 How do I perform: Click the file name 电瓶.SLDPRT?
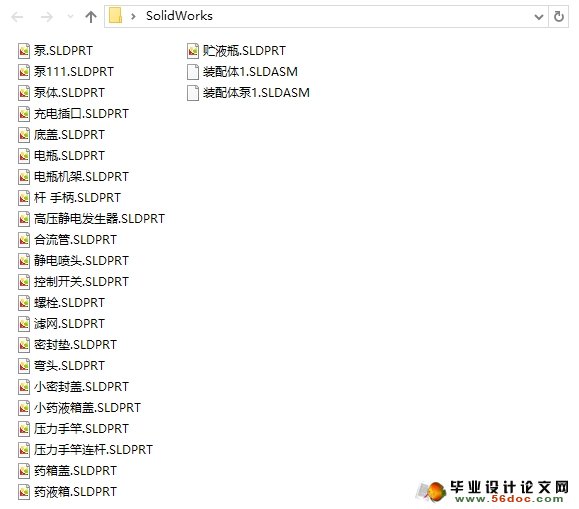coord(69,156)
